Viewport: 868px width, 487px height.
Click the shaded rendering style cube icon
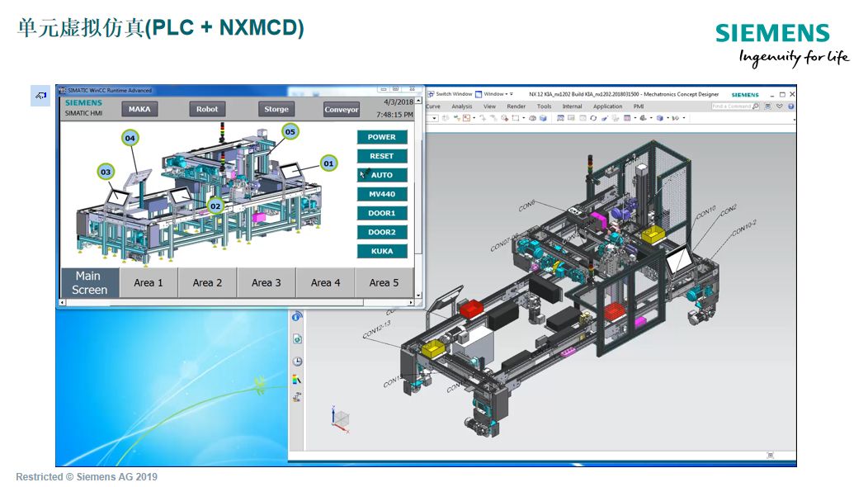coord(660,118)
